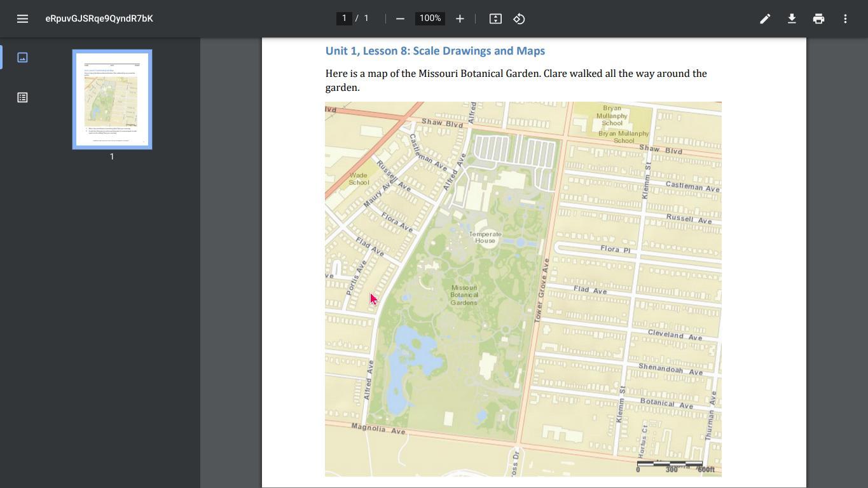Click the zoom in plus button

(x=460, y=18)
